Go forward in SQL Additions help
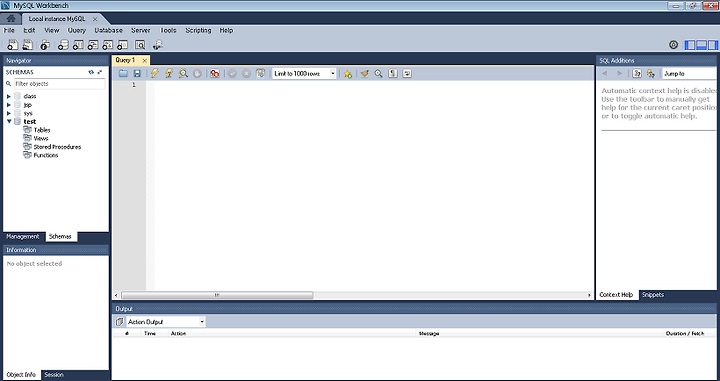The image size is (720, 381). pos(619,73)
